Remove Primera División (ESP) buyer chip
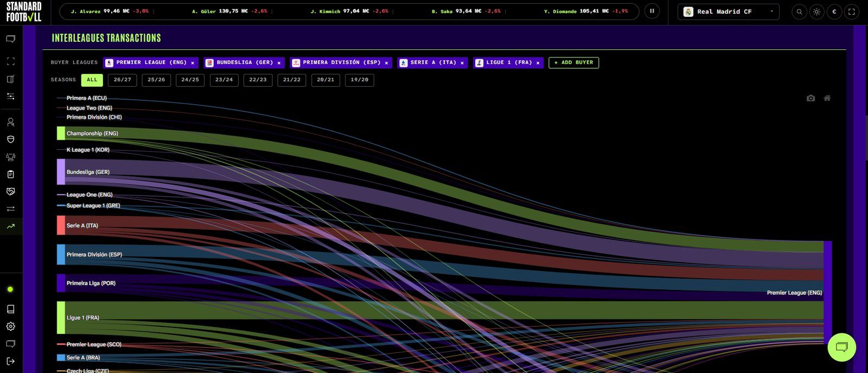 [x=386, y=63]
